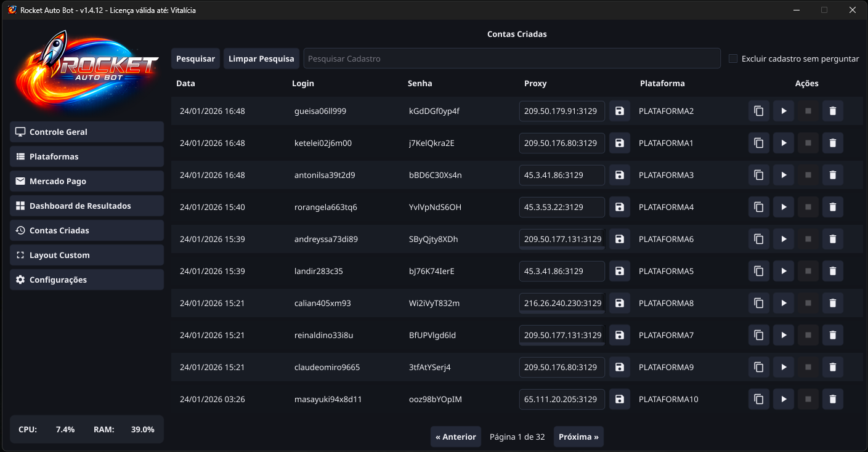Start the ketelei02j6m00 account with play icon
The height and width of the screenshot is (452, 868).
(x=784, y=143)
